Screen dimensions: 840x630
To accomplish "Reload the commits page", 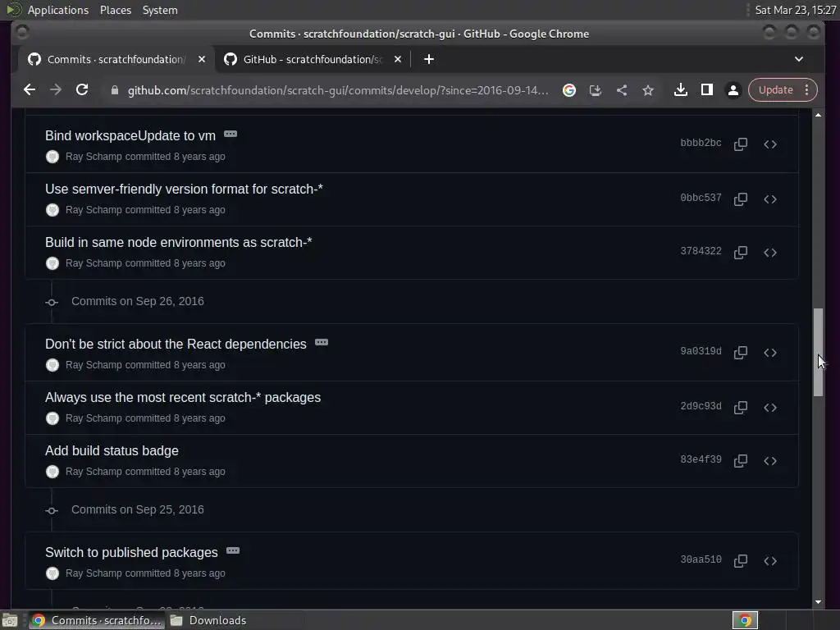I will pos(82,90).
